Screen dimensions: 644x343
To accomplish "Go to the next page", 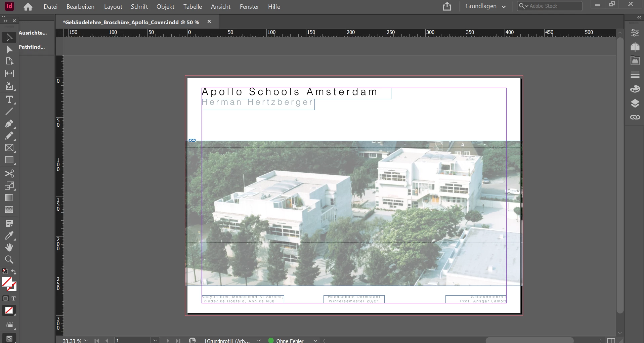I will 168,340.
